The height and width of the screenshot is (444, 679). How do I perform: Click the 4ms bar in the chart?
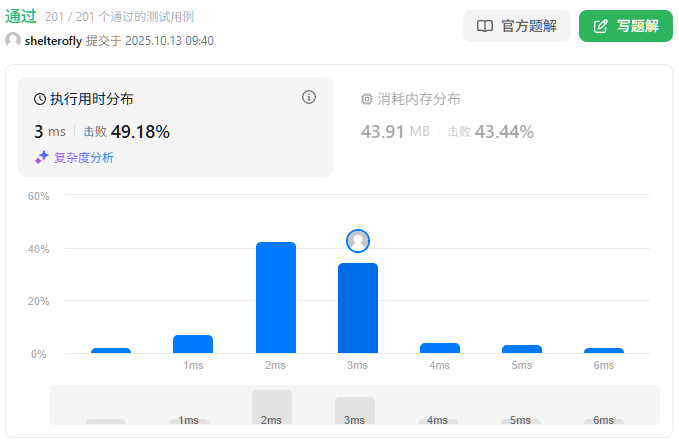coord(440,348)
